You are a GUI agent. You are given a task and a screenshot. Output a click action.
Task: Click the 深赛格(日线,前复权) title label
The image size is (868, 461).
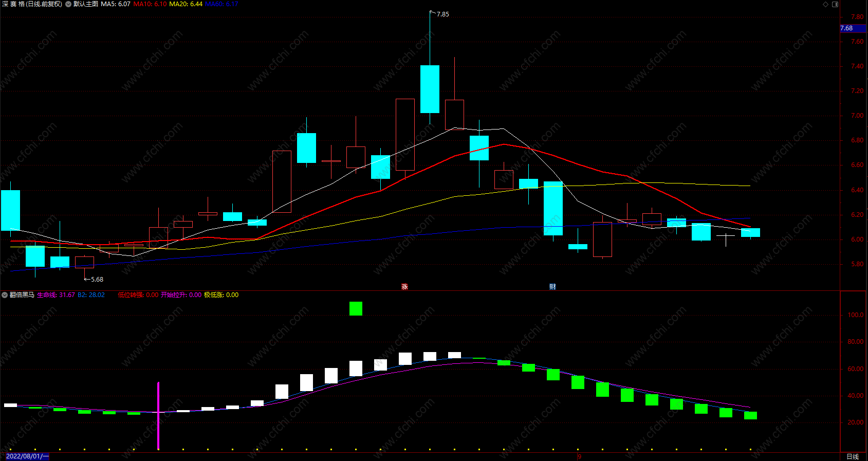click(x=32, y=4)
